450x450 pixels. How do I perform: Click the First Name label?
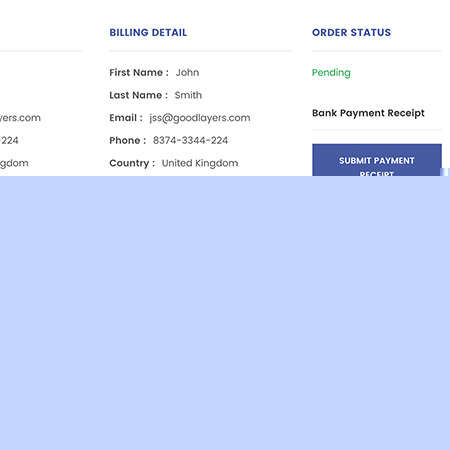pyautogui.click(x=139, y=73)
